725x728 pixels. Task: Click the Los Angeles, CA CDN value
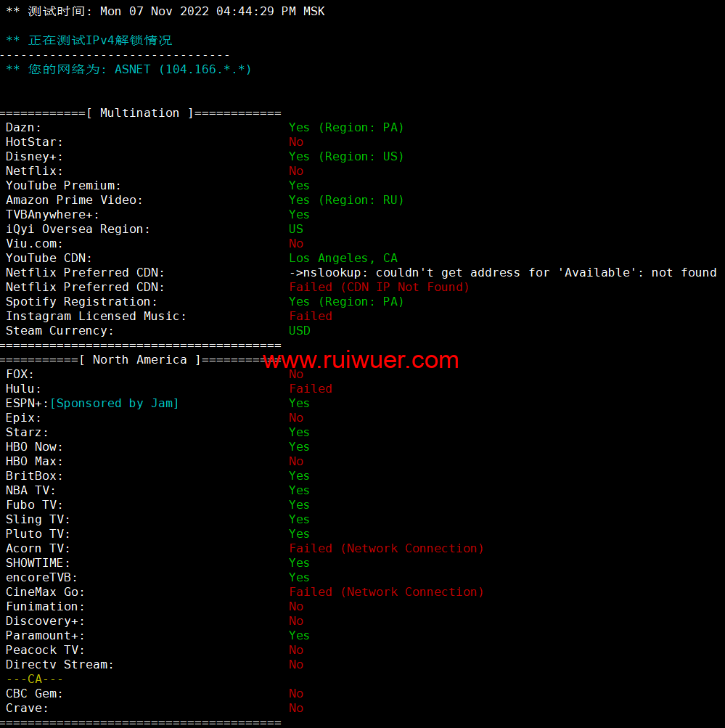click(343, 258)
